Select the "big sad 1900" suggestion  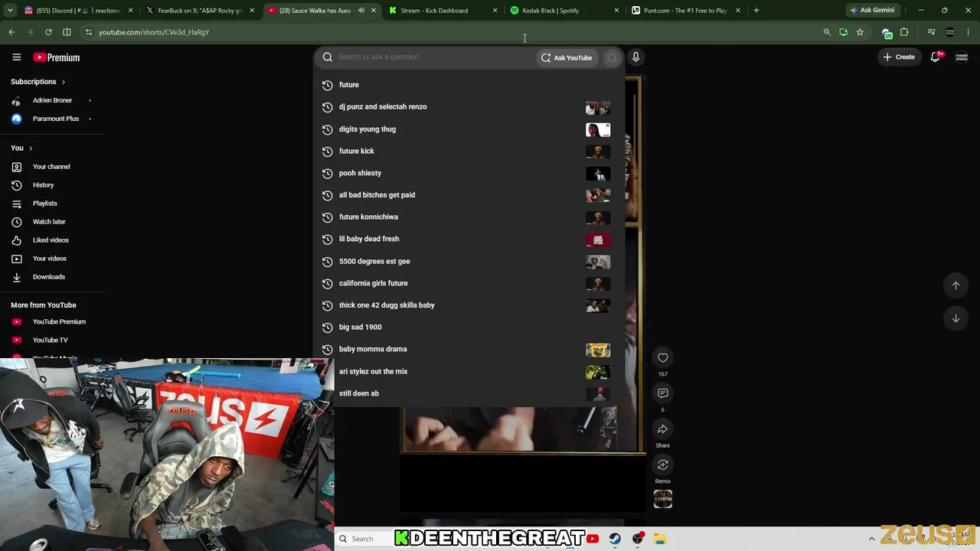pyautogui.click(x=469, y=328)
